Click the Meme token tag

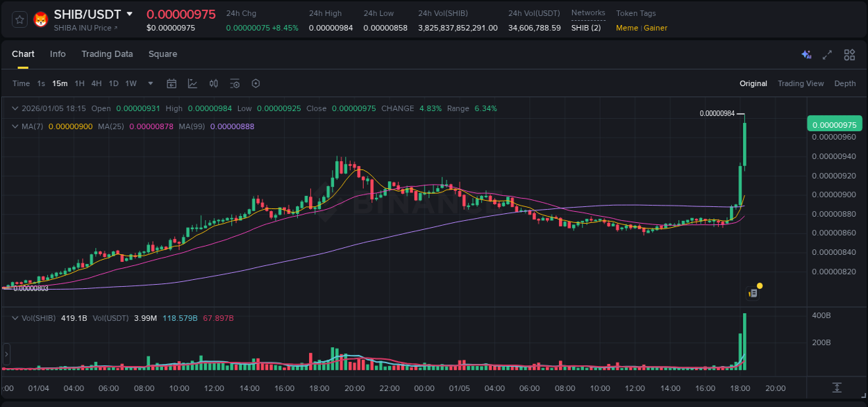(626, 28)
